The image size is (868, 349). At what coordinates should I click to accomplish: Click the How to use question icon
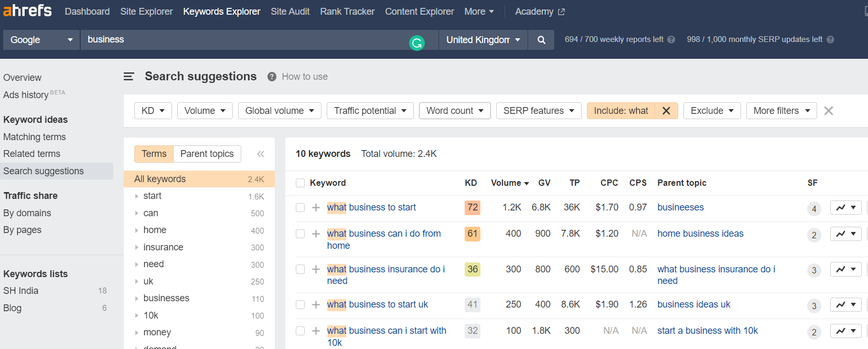[x=272, y=77]
